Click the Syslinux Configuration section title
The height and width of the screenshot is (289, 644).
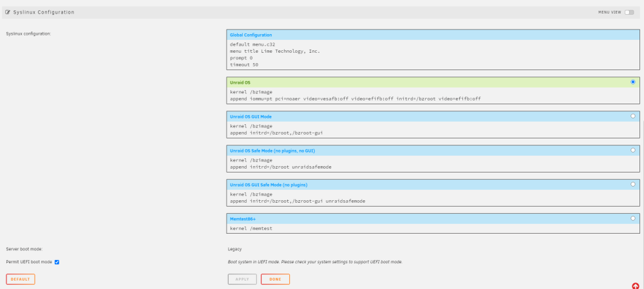pyautogui.click(x=44, y=12)
